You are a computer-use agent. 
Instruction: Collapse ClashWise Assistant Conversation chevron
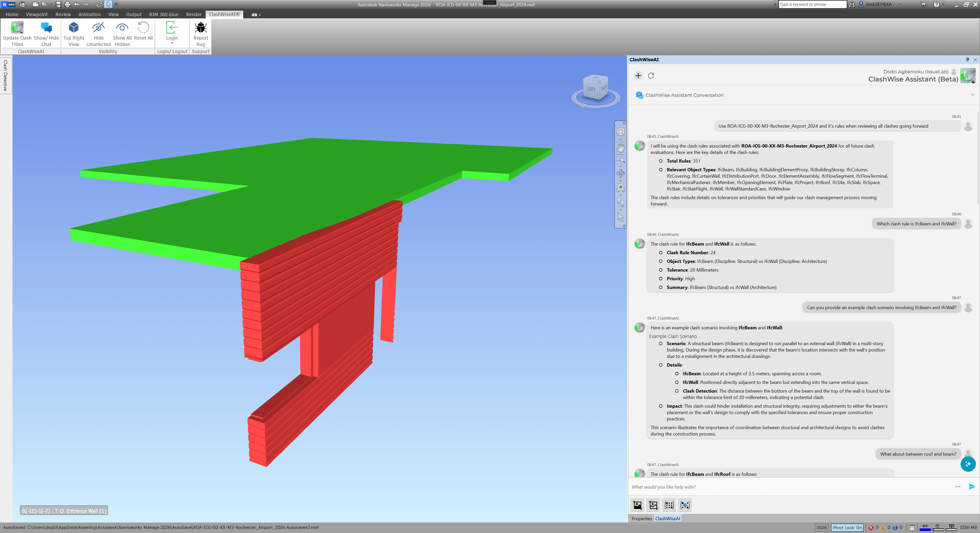pos(972,95)
